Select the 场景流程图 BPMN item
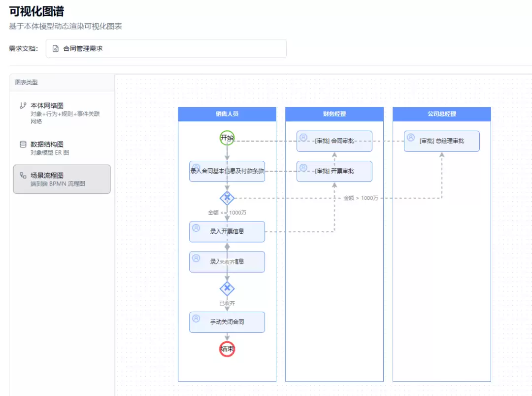This screenshot has height=396, width=532. (62, 180)
